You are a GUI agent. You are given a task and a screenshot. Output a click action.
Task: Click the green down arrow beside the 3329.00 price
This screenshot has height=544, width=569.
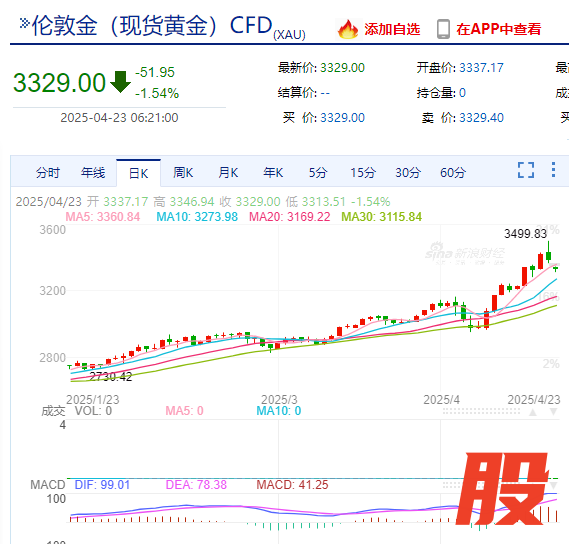click(120, 82)
